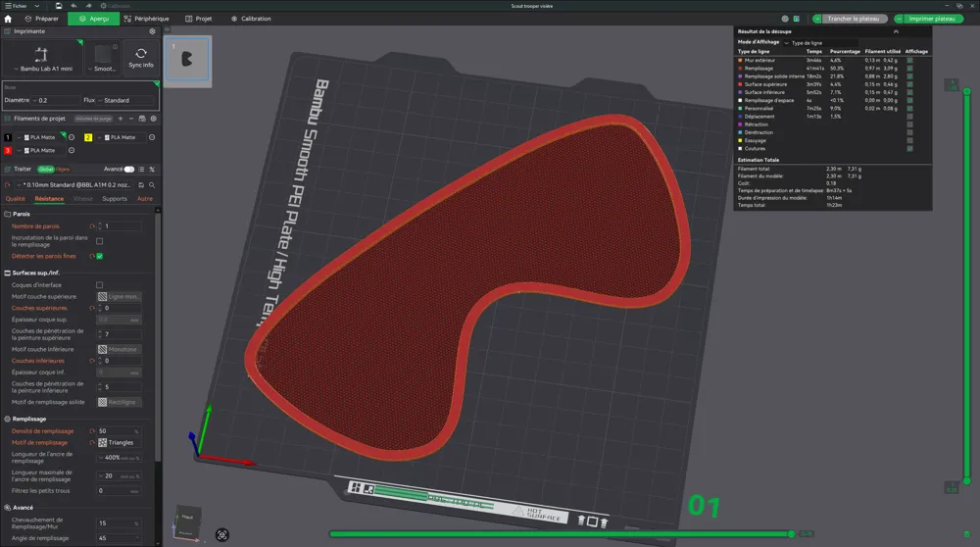Viewport: 980px width, 547px height.
Task: Save the process preset icon
Action: 141,185
